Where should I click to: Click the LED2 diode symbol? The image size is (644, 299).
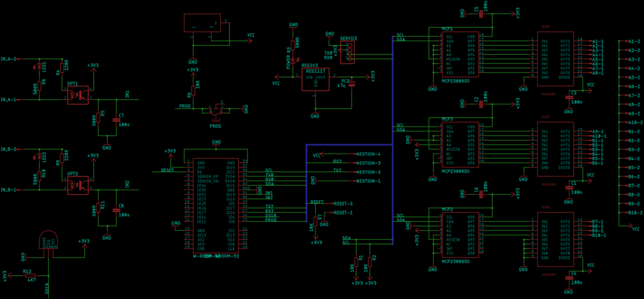(x=39, y=157)
